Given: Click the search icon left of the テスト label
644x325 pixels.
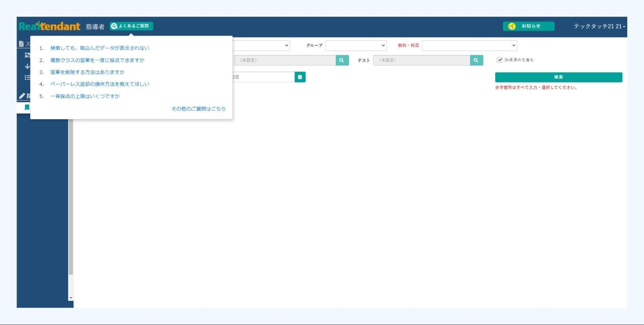Looking at the screenshot, I should pyautogui.click(x=342, y=60).
